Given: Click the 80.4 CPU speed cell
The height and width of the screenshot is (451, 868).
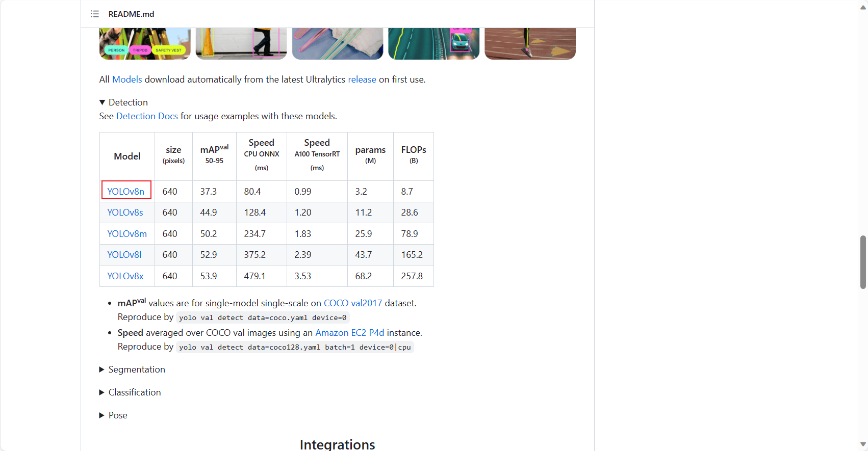Looking at the screenshot, I should [x=262, y=192].
